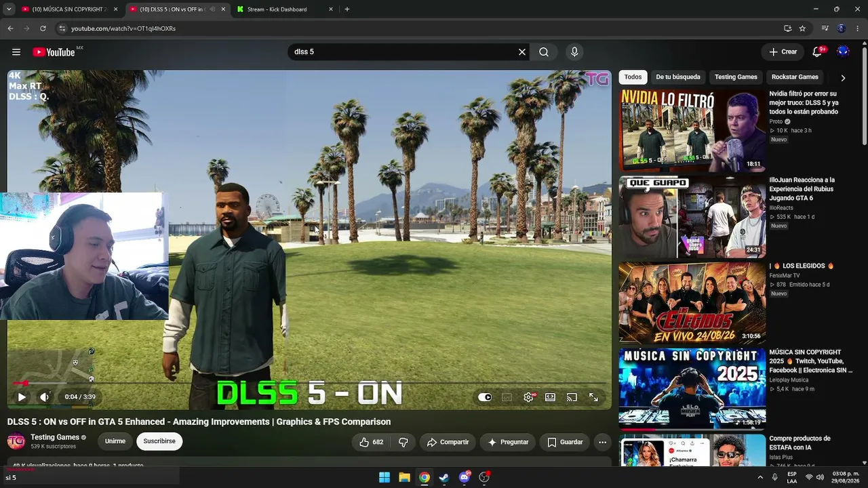Switch to theater mode
The height and width of the screenshot is (488, 868).
tap(550, 397)
